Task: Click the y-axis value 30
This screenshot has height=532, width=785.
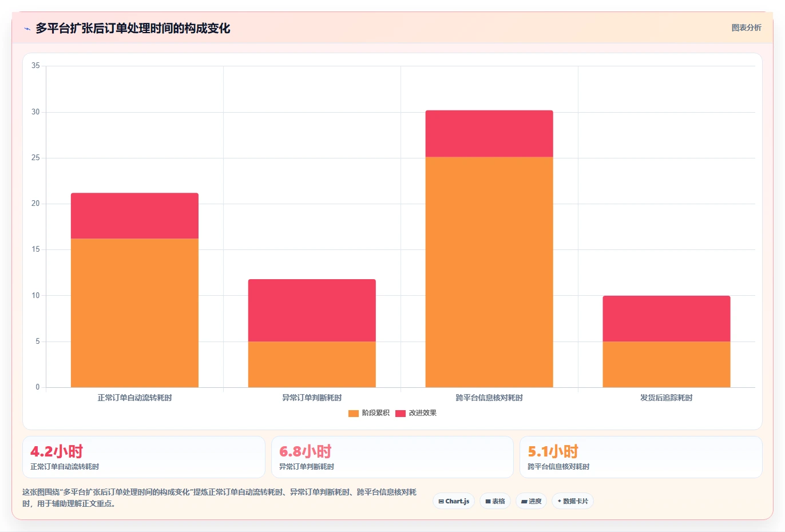Action: click(x=35, y=112)
